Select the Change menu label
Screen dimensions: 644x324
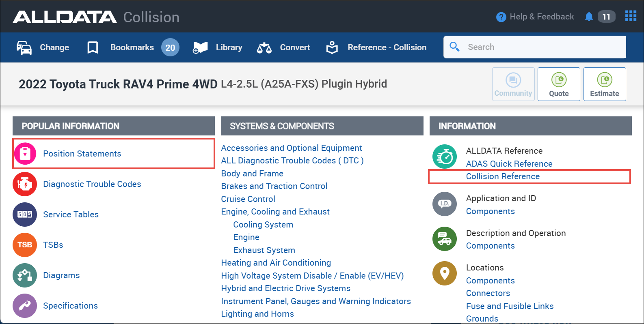pos(54,47)
